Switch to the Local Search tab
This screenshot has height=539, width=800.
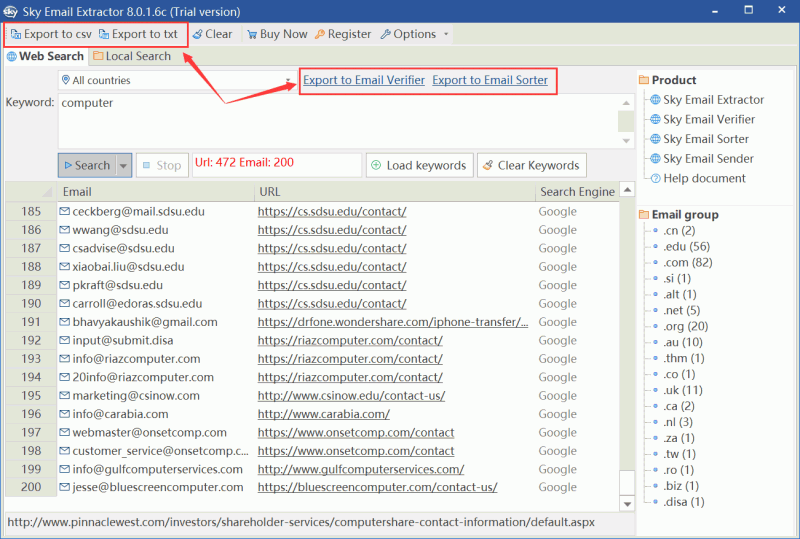coord(132,57)
